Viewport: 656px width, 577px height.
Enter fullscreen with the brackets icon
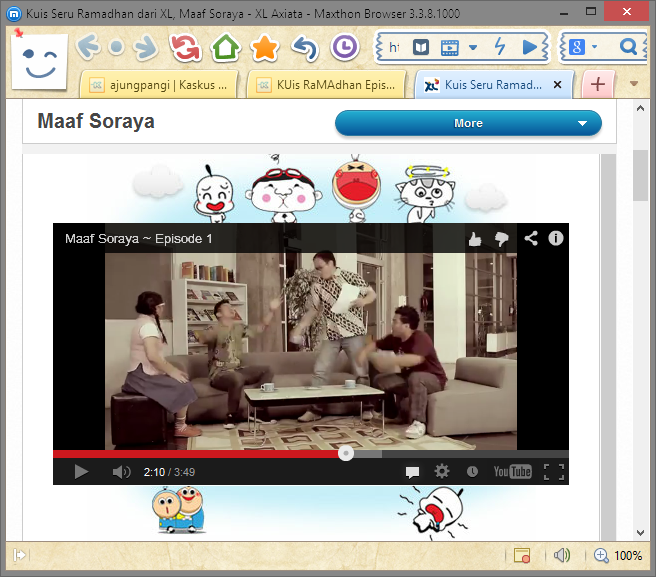554,472
